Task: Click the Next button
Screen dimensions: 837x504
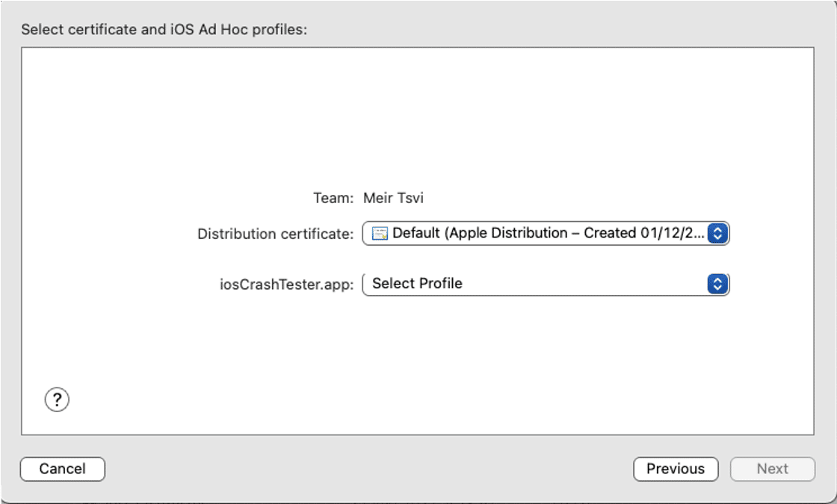Action: pyautogui.click(x=773, y=469)
